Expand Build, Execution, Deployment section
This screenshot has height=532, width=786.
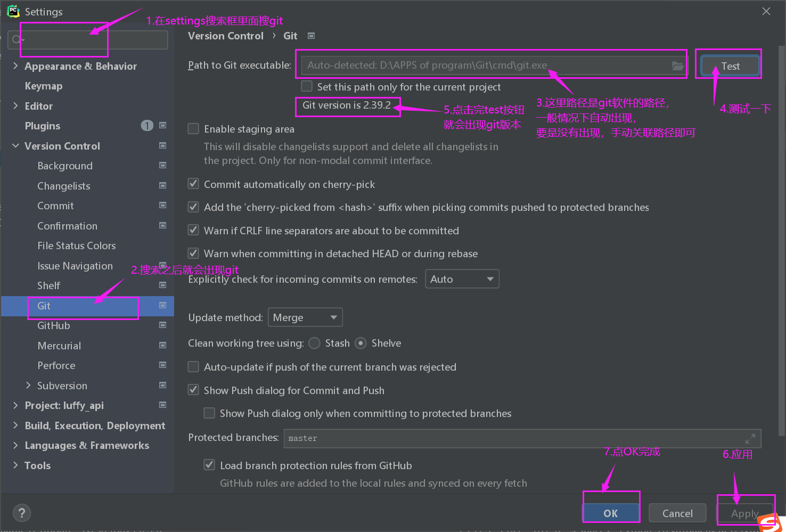(15, 425)
